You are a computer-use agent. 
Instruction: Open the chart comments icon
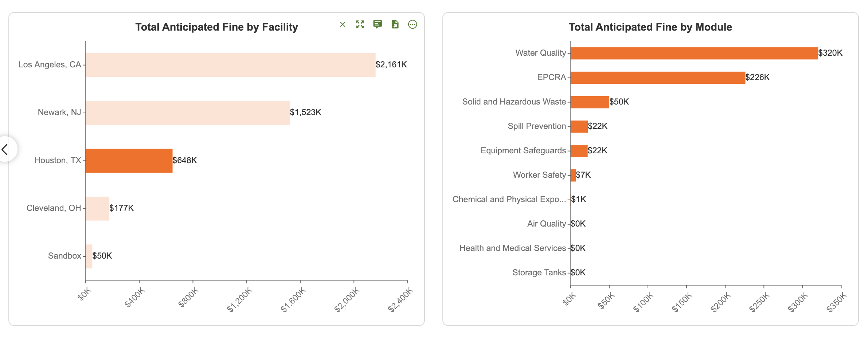[x=378, y=24]
